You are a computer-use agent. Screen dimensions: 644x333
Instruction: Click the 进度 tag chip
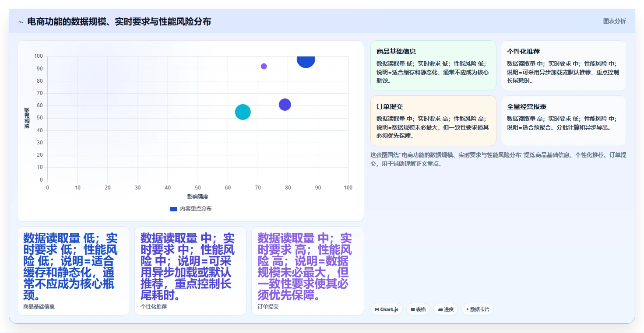[445, 309]
